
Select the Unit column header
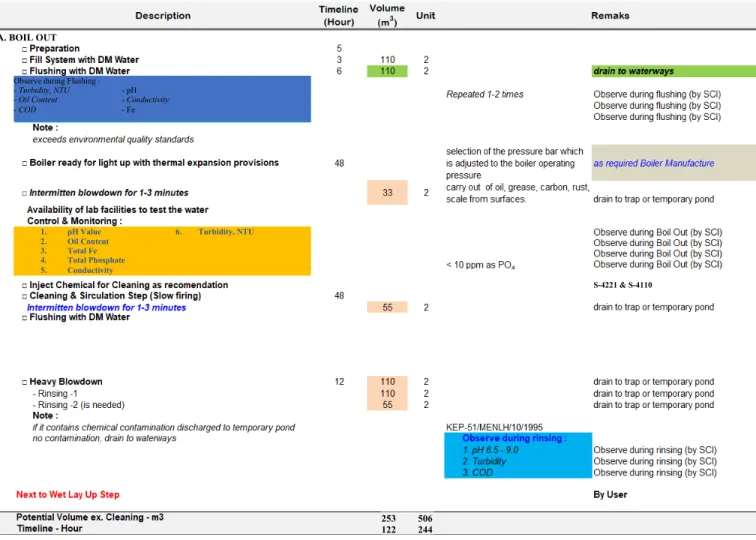pos(426,15)
